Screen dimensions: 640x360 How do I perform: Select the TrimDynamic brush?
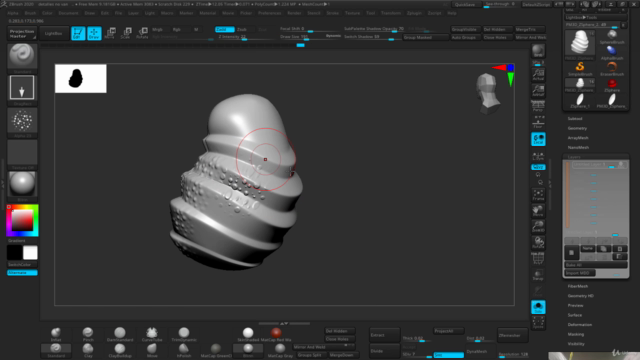tap(184, 334)
